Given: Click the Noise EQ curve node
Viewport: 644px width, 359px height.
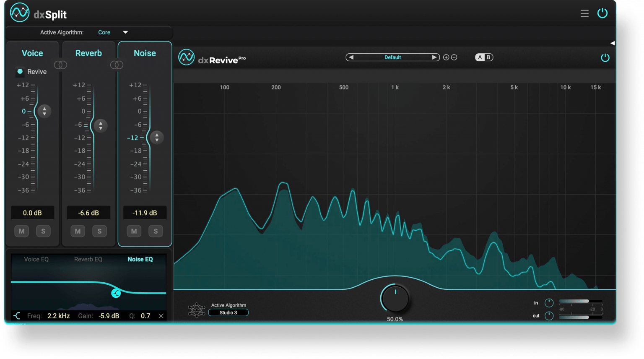Looking at the screenshot, I should [x=116, y=293].
